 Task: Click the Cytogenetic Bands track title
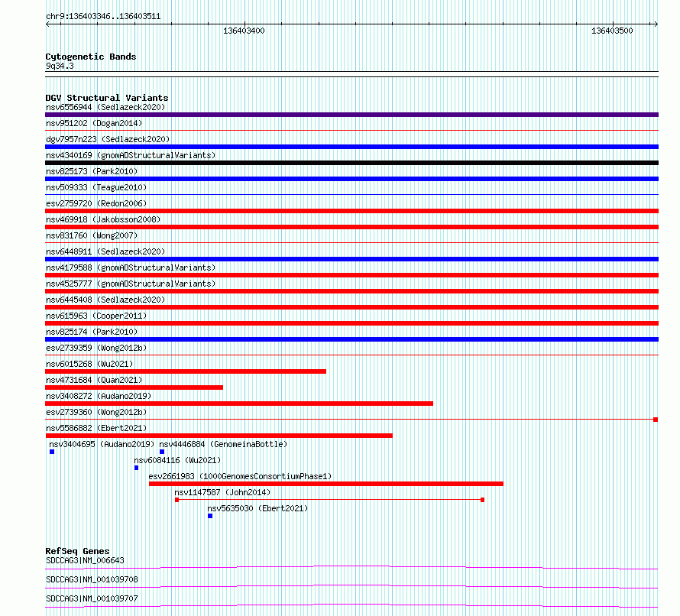(x=91, y=57)
